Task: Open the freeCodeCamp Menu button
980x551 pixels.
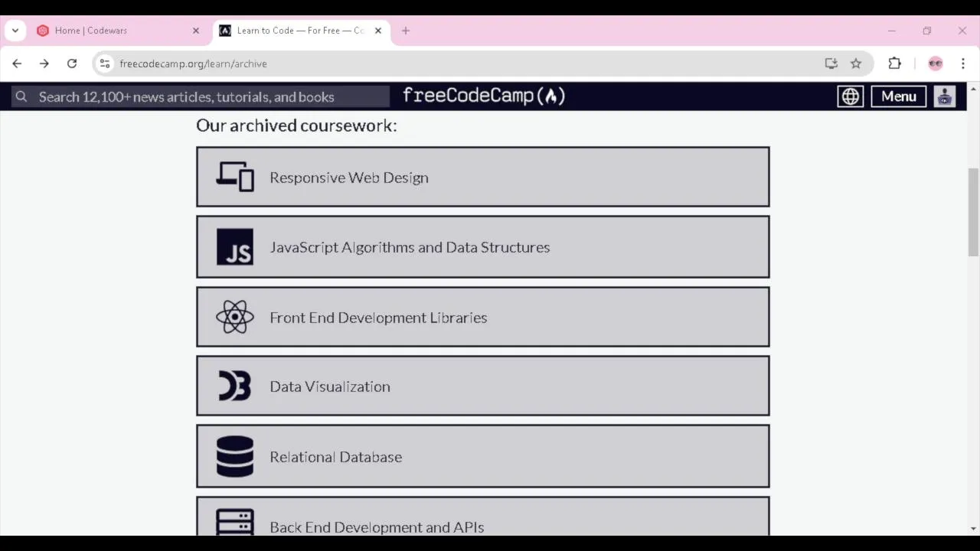Action: (x=898, y=96)
